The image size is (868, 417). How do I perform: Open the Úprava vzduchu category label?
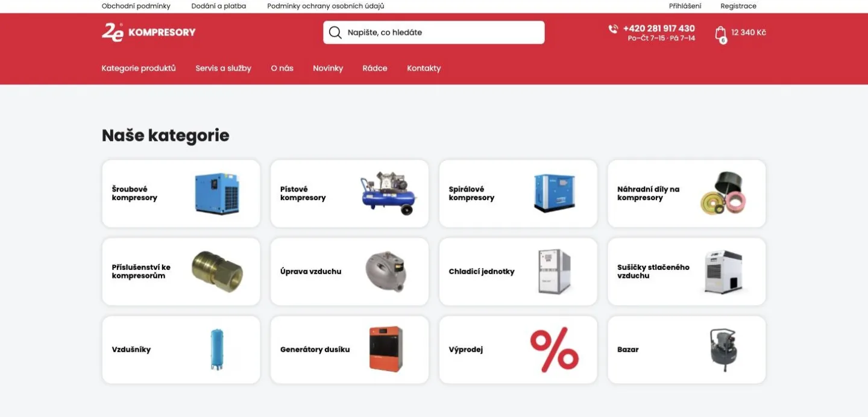tap(311, 271)
